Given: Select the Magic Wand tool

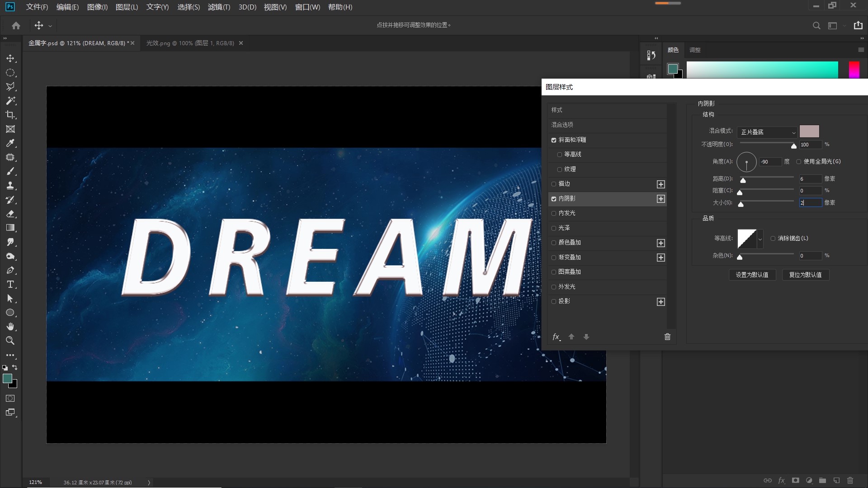Looking at the screenshot, I should click(10, 101).
